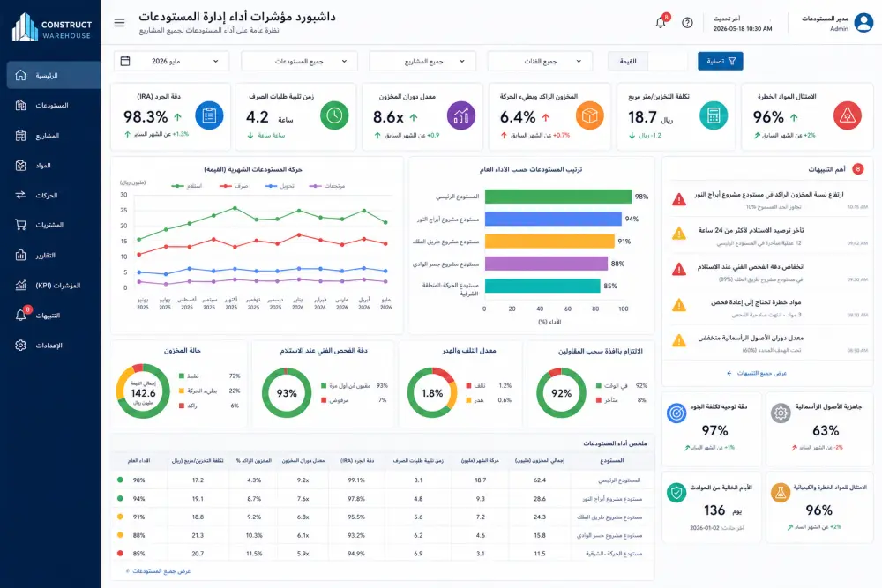Open عرض جميع التنبيهات link
The height and width of the screenshot is (588, 882).
coord(757,373)
